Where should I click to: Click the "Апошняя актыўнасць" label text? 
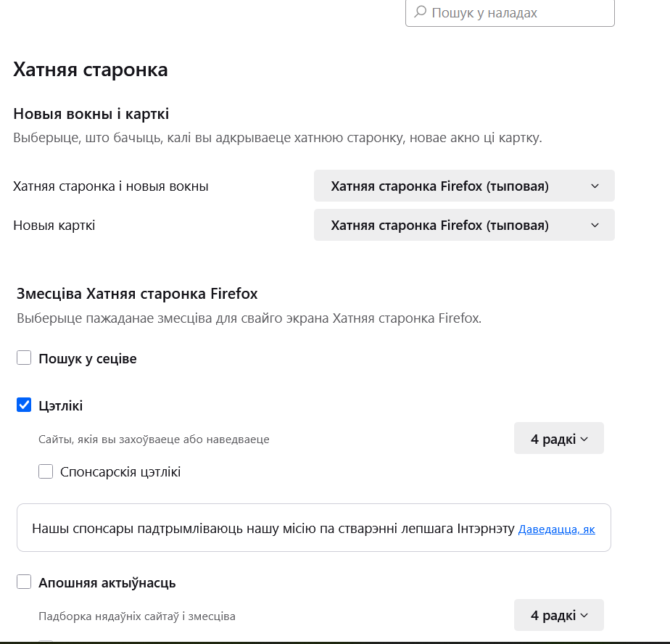point(107,582)
